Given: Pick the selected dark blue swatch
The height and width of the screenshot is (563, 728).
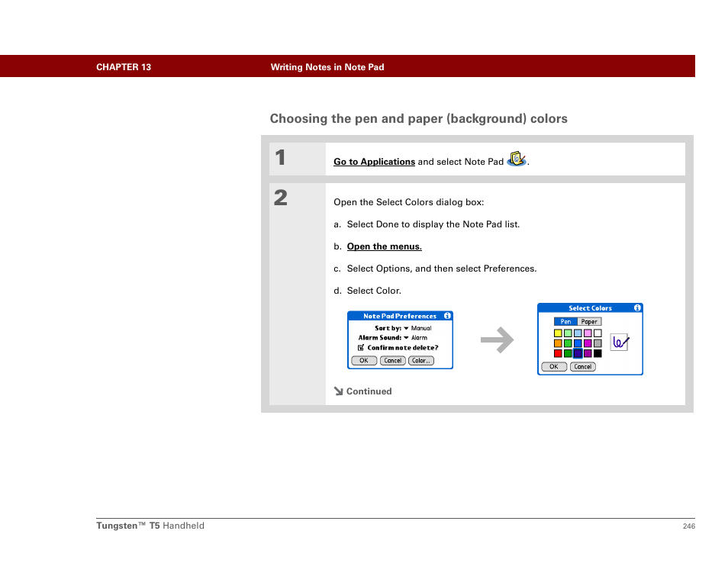Looking at the screenshot, I should pos(578,354).
